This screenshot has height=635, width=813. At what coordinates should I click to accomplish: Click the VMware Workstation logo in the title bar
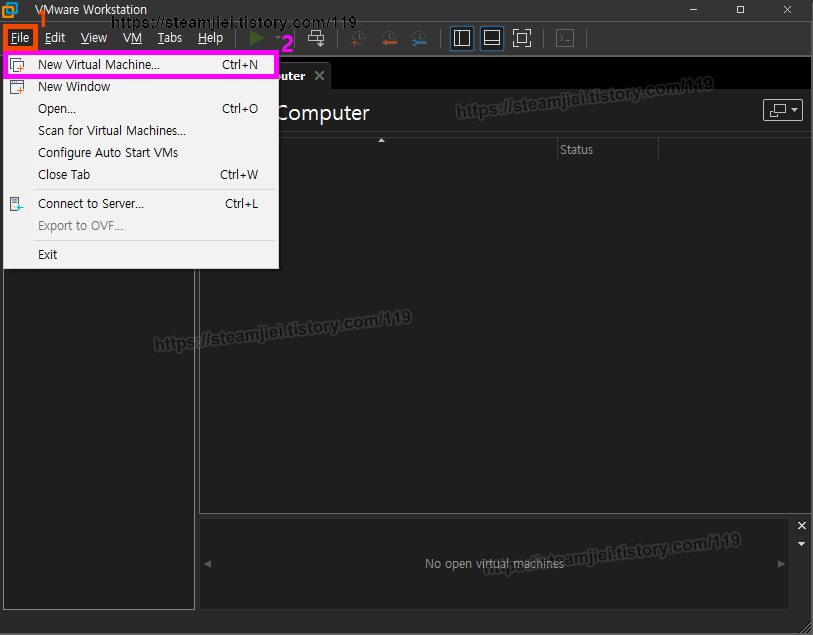(x=10, y=10)
